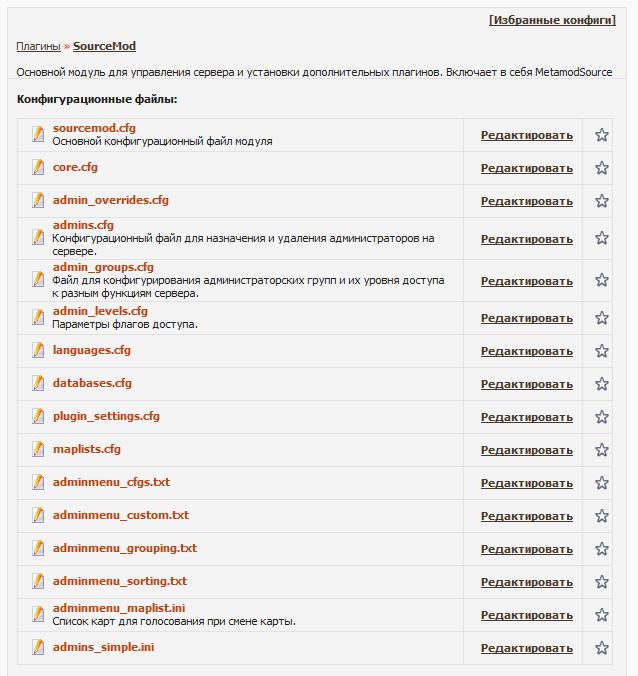Open the adminmenu_grouping.txt file link

pyautogui.click(x=125, y=548)
